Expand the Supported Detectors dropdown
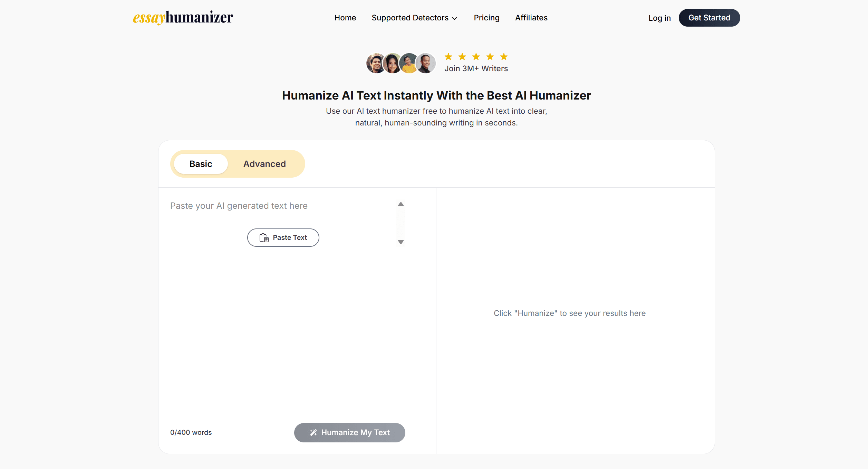This screenshot has width=868, height=469. (x=410, y=18)
